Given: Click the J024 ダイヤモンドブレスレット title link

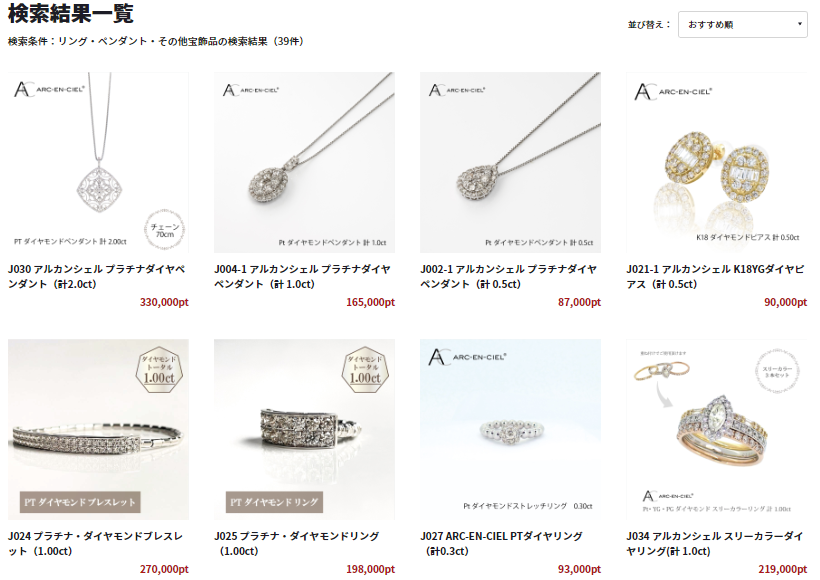Looking at the screenshot, I should 95,543.
